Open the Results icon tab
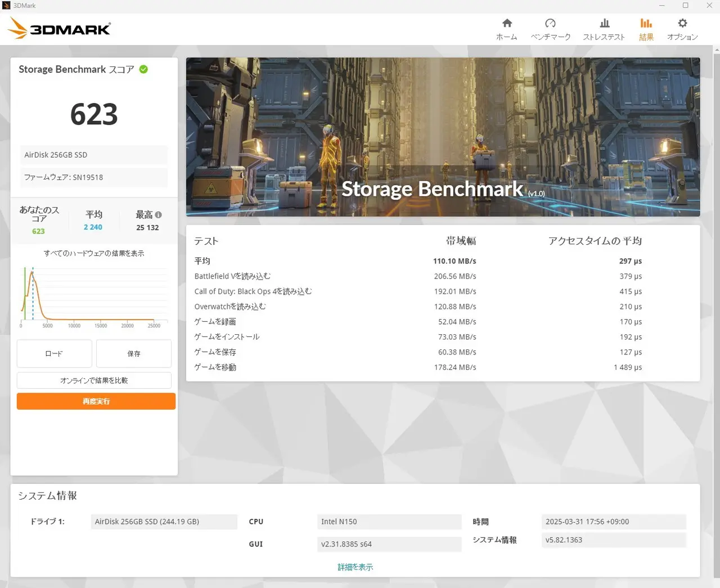The image size is (720, 588). 646,23
